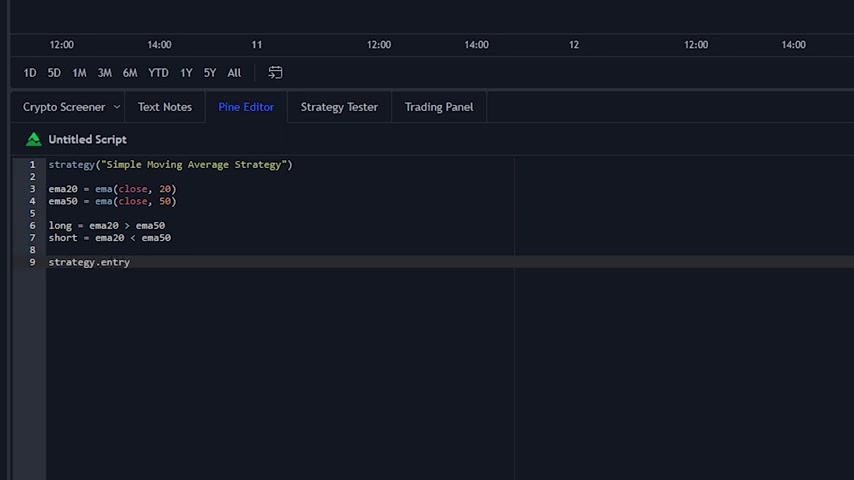The height and width of the screenshot is (480, 854).
Task: Show All time range
Action: point(234,73)
